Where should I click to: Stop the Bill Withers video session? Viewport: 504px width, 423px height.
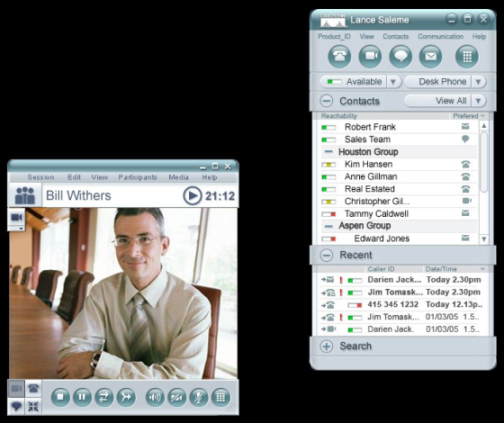click(x=60, y=397)
